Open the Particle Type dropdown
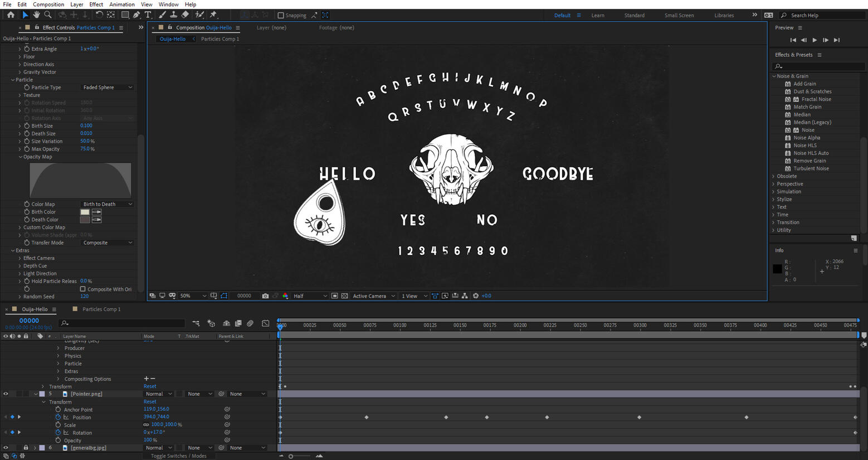 pyautogui.click(x=108, y=88)
